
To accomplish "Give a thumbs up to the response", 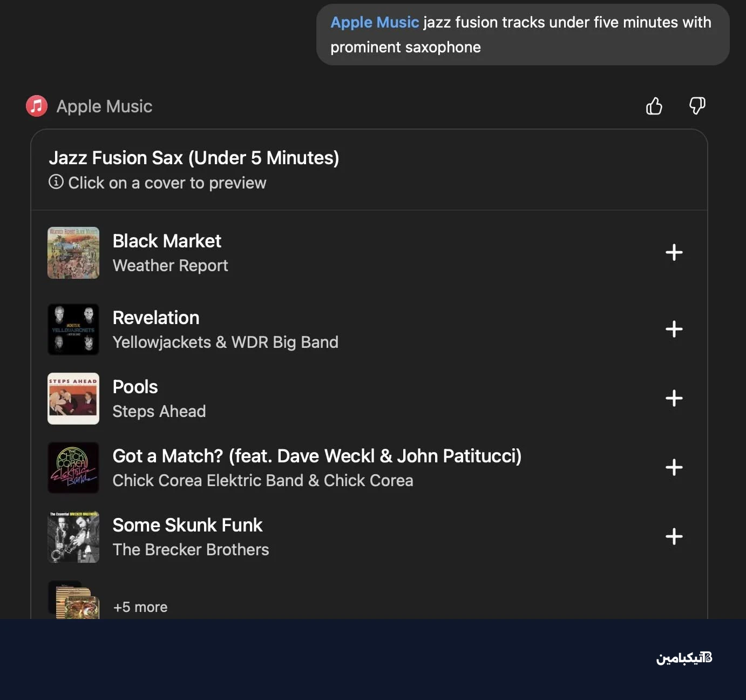I will click(654, 106).
